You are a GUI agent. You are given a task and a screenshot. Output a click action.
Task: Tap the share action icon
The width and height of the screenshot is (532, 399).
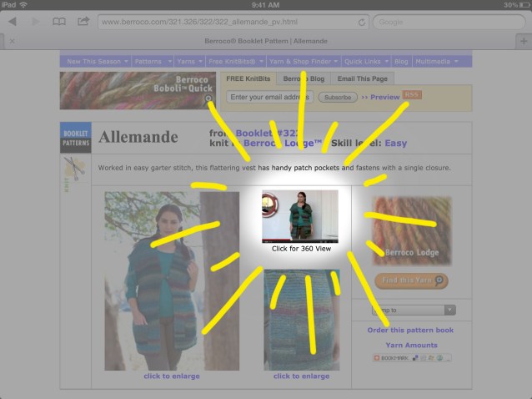(83, 22)
